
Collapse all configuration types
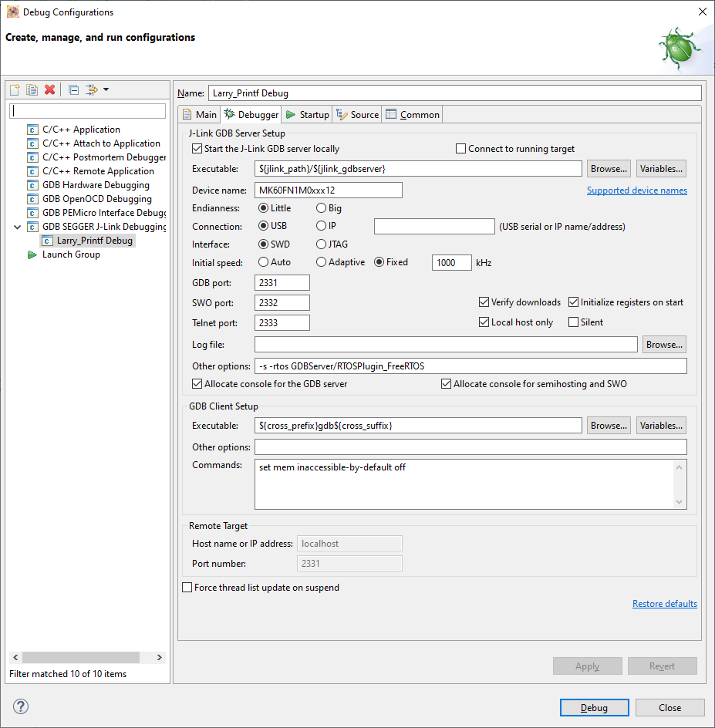(x=73, y=89)
